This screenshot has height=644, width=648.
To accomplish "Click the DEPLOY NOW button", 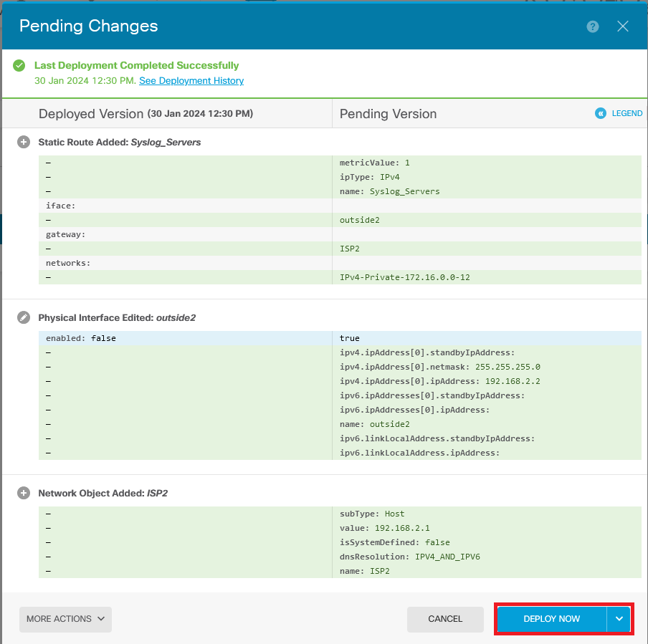I will click(x=552, y=619).
